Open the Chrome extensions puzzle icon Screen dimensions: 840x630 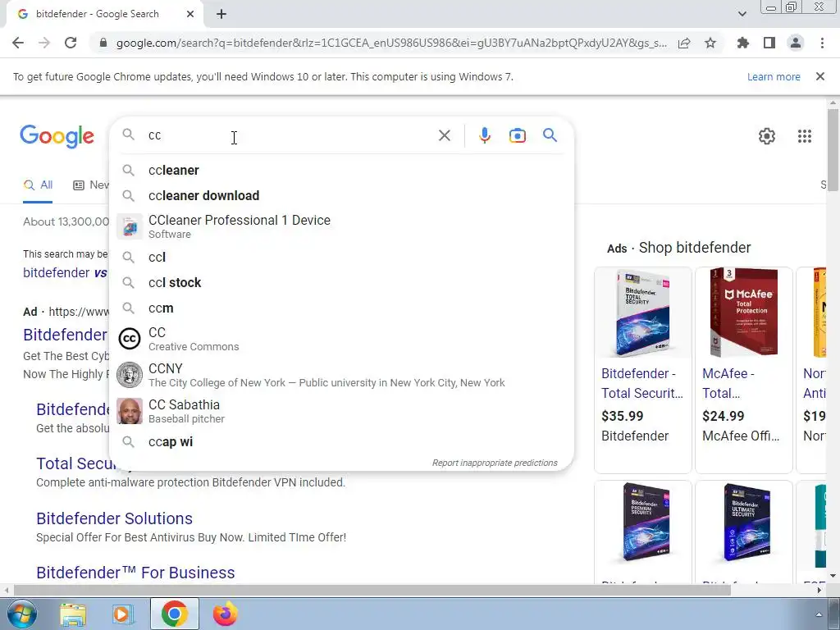tap(743, 43)
